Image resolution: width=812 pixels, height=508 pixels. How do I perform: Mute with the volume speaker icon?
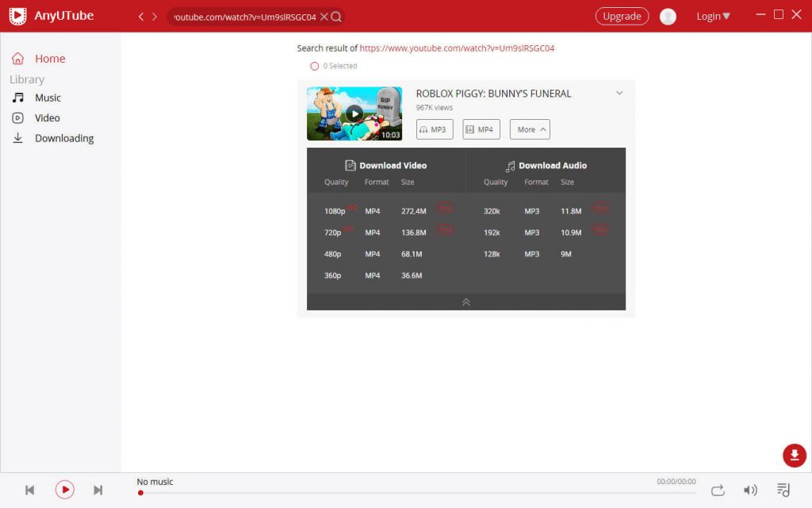pos(750,490)
